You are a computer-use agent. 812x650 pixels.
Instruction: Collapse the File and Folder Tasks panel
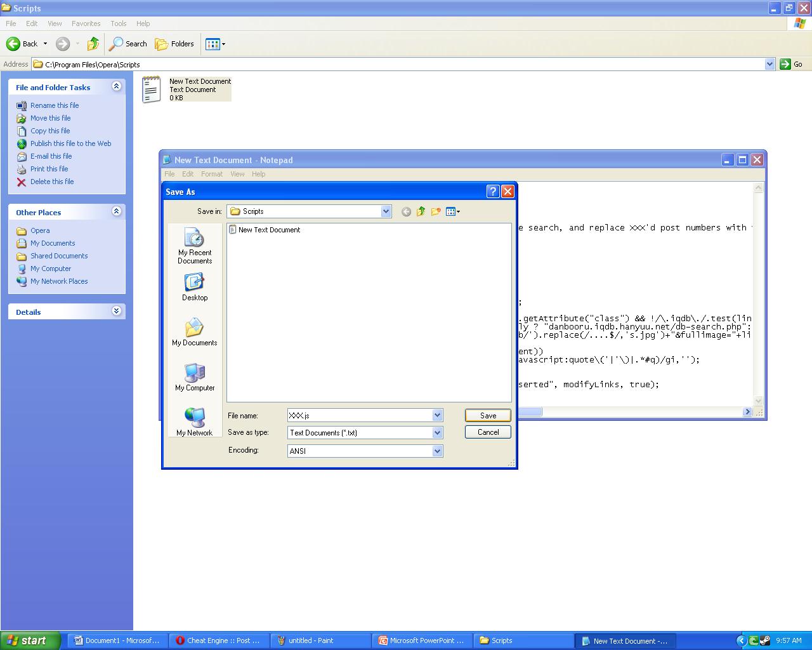pos(116,86)
